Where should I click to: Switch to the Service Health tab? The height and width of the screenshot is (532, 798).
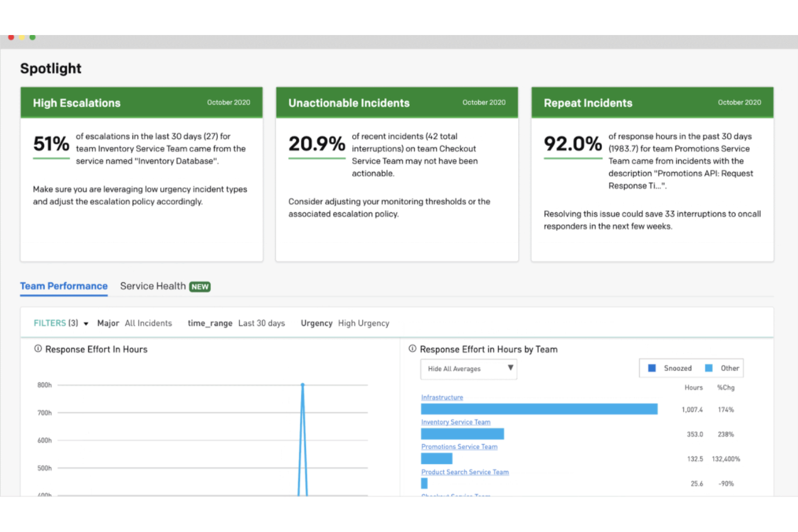(x=153, y=286)
